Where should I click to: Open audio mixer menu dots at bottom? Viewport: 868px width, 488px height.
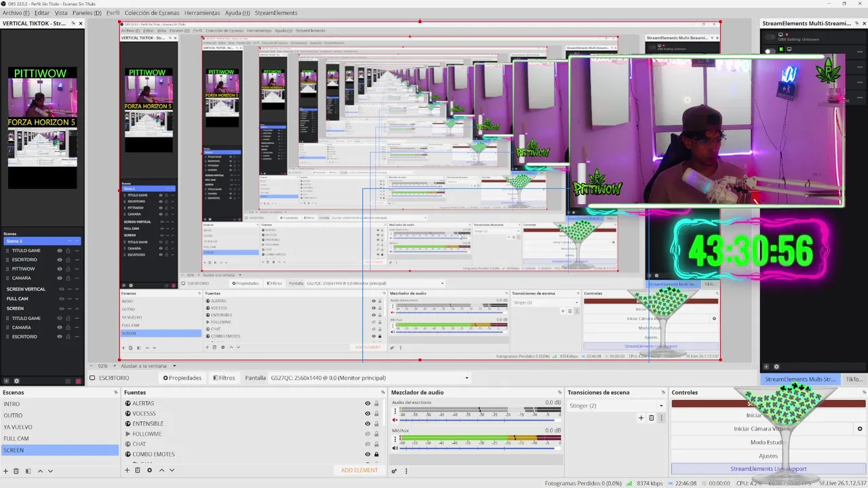click(x=406, y=470)
